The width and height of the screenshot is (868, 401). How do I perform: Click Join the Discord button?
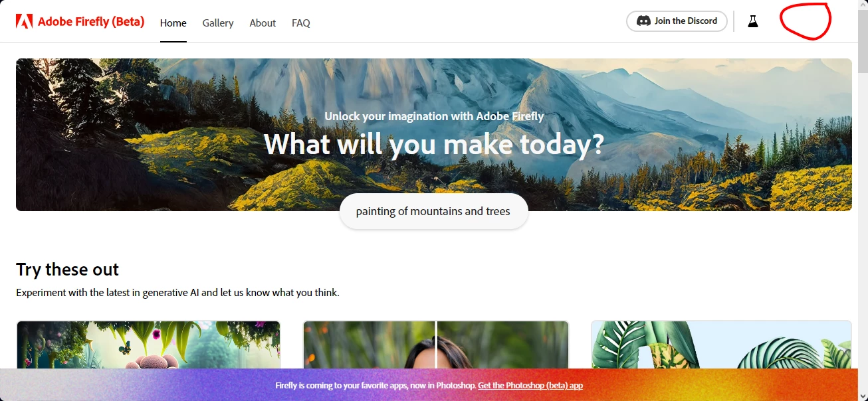(x=677, y=21)
